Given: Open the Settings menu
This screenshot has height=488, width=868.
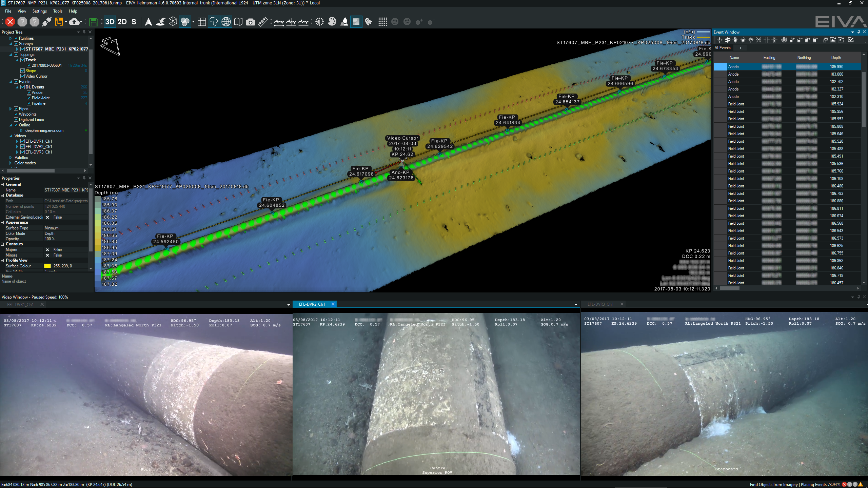Looking at the screenshot, I should click(39, 11).
